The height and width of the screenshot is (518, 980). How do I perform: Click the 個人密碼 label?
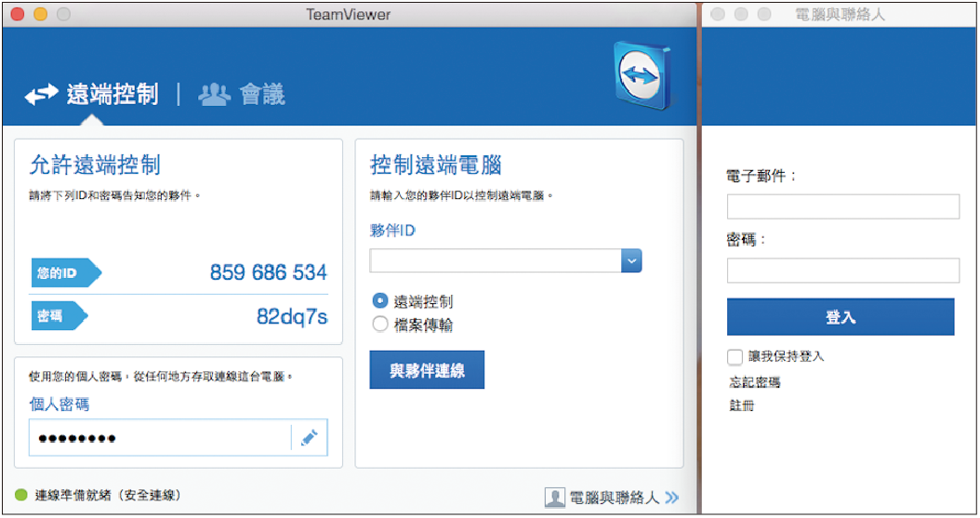60,405
